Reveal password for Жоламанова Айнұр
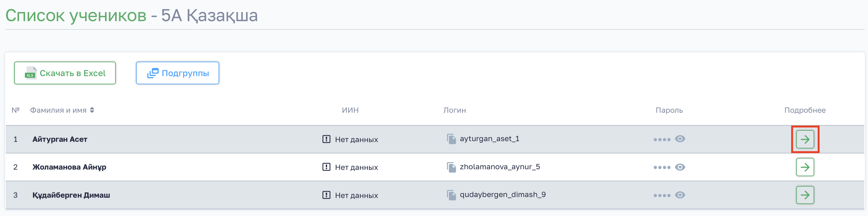 click(x=680, y=167)
